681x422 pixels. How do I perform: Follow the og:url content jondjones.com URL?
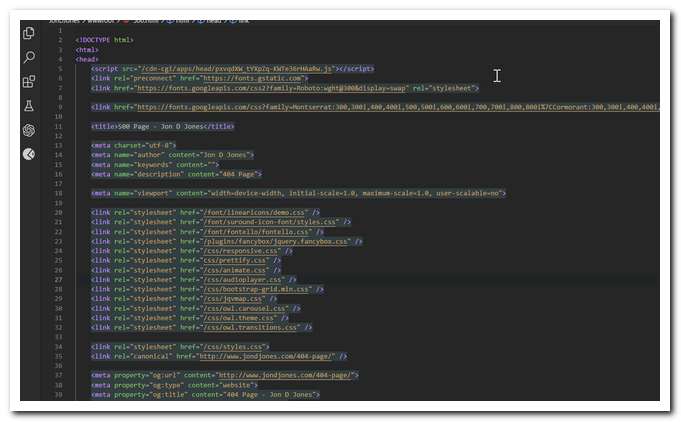(x=287, y=376)
